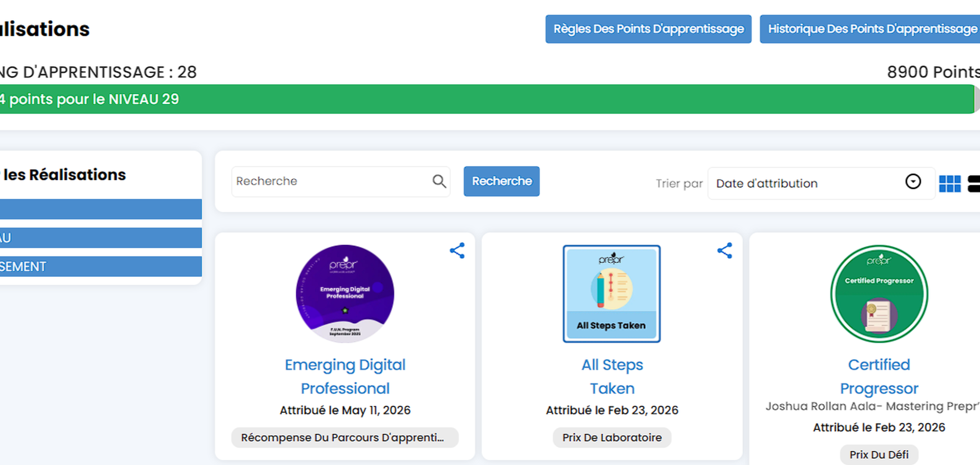Viewport: 980px width, 465px height.
Task: Select the first blue filter tab in sidebar
Action: [101, 209]
